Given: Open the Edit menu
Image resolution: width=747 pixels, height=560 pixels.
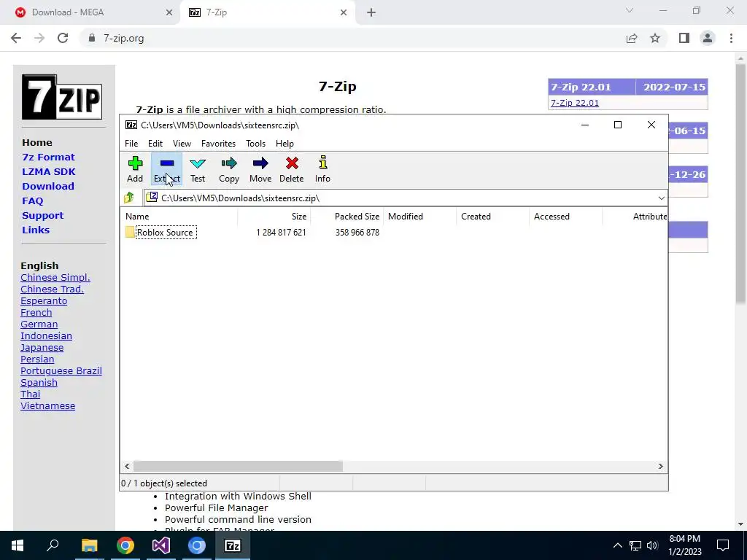Looking at the screenshot, I should tap(155, 144).
